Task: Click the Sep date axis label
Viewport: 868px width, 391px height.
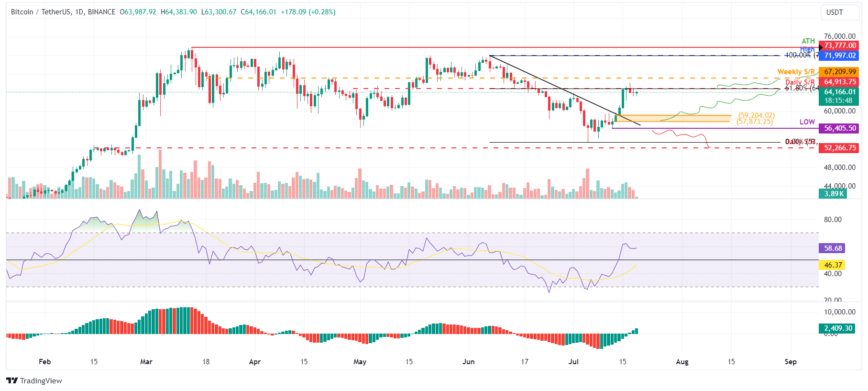Action: coord(791,362)
